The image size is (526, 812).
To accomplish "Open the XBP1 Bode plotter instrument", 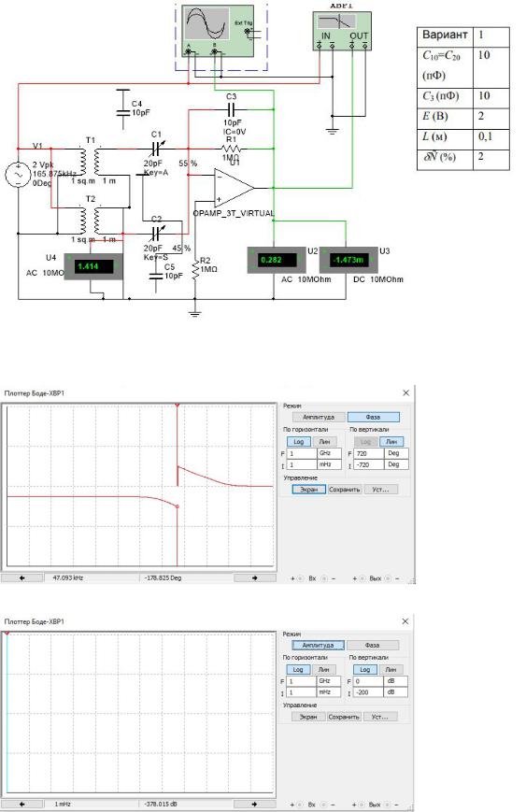I will (342, 31).
